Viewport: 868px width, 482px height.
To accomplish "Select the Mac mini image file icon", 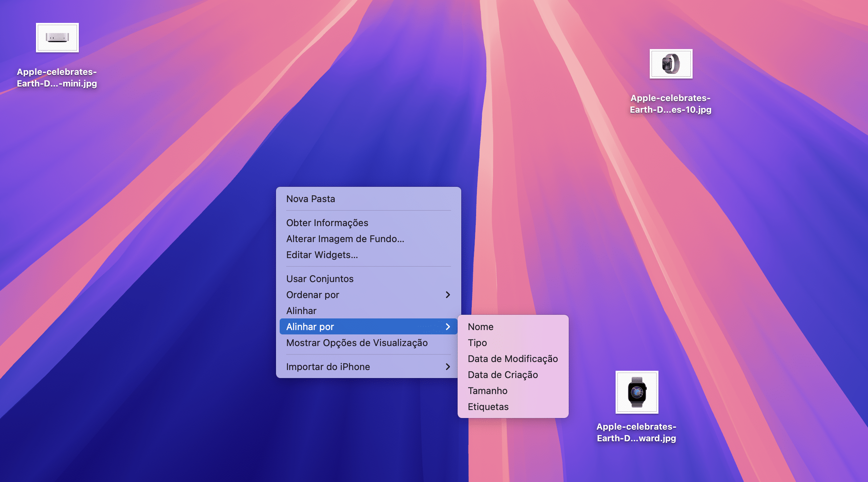I will (x=57, y=38).
